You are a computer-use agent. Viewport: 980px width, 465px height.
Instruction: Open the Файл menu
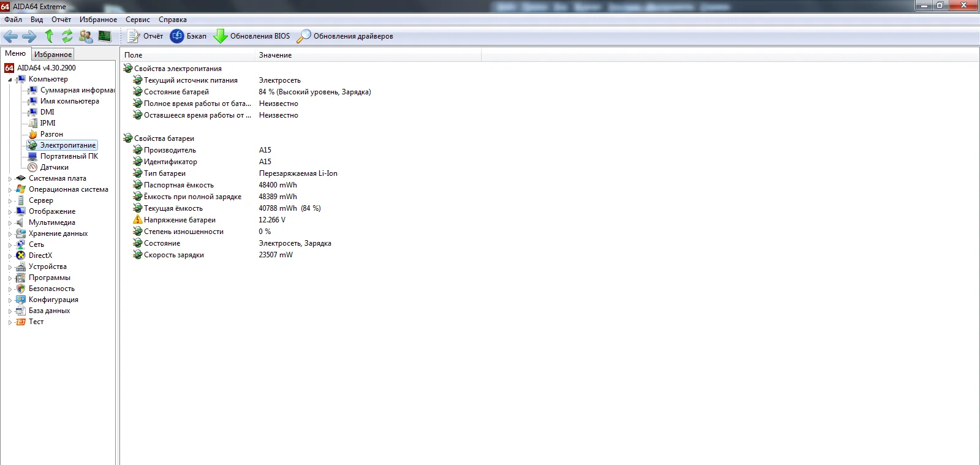[x=13, y=20]
